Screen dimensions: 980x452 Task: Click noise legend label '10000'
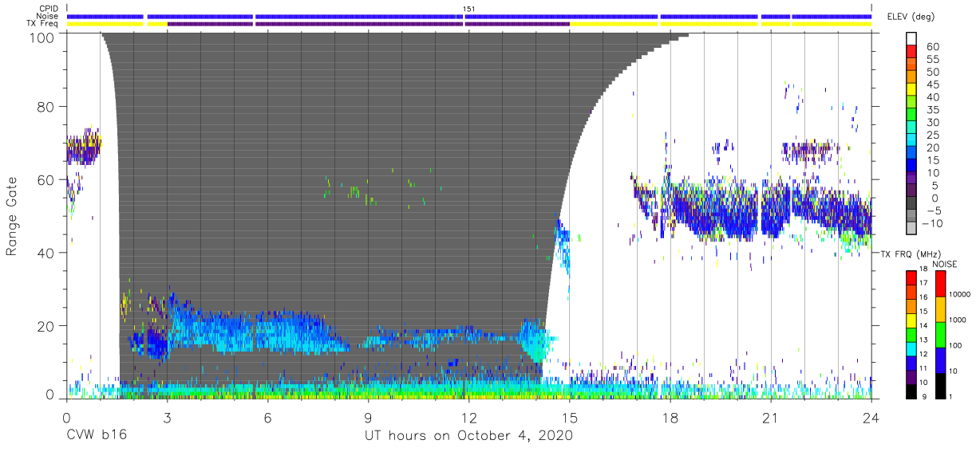coord(960,295)
